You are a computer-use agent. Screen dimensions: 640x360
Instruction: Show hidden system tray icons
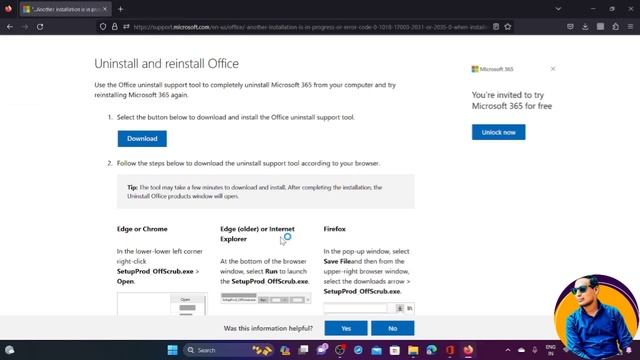507,350
